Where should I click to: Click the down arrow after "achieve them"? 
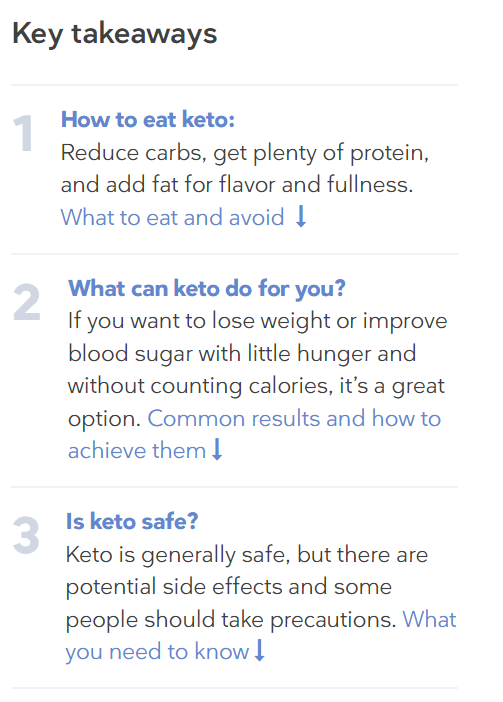pos(217,449)
